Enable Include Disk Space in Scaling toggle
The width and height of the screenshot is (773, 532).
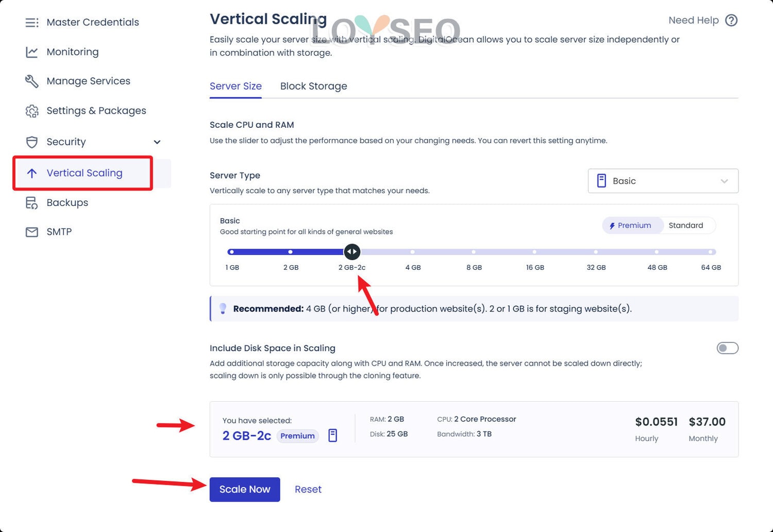click(x=727, y=348)
